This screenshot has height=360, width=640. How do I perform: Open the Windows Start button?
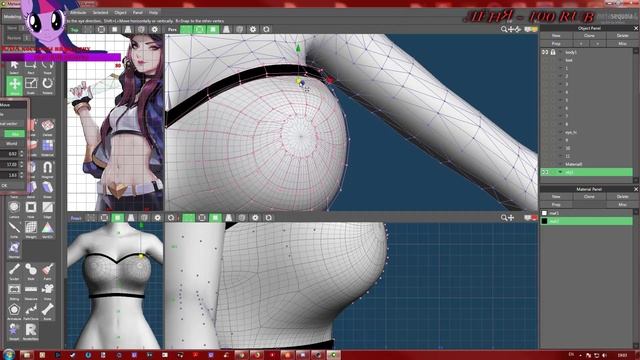pyautogui.click(x=8, y=354)
